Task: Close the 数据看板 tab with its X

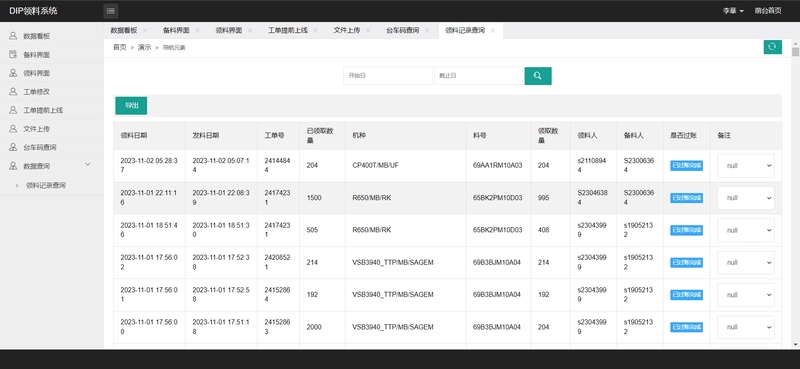Action: [x=145, y=31]
